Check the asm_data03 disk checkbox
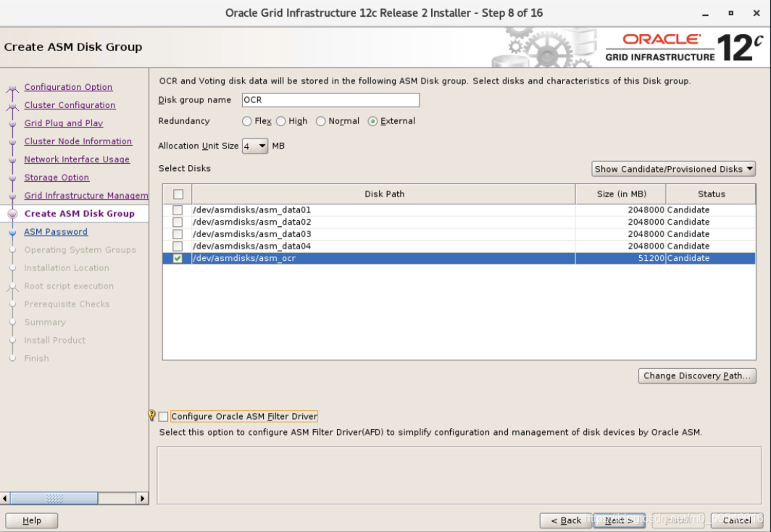The height and width of the screenshot is (532, 771). click(178, 234)
